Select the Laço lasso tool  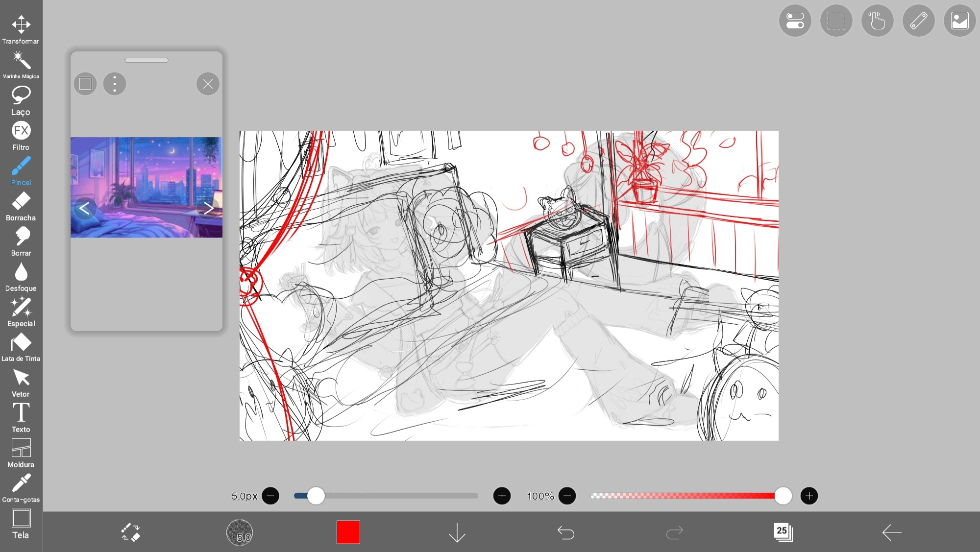pyautogui.click(x=21, y=99)
